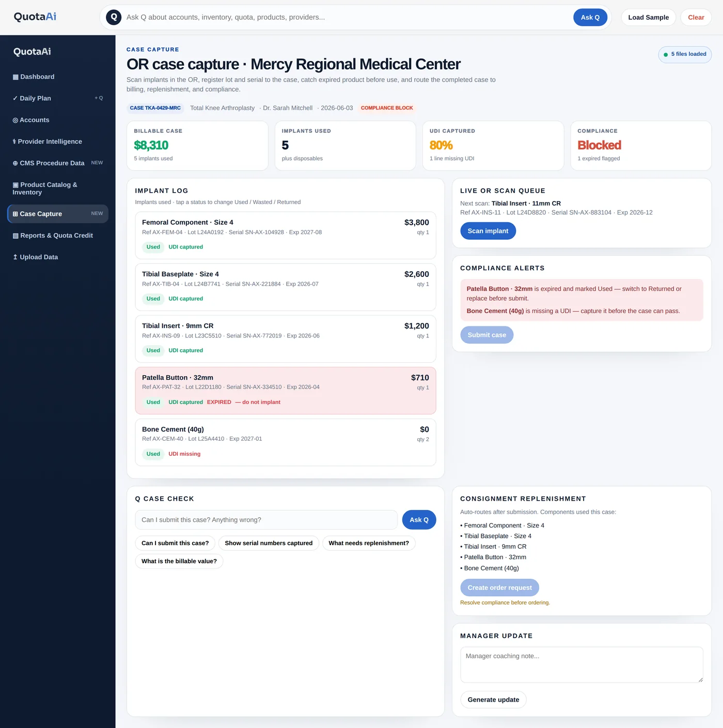The image size is (723, 728).
Task: Click UDI missing label on Bone Cement
Action: point(184,454)
